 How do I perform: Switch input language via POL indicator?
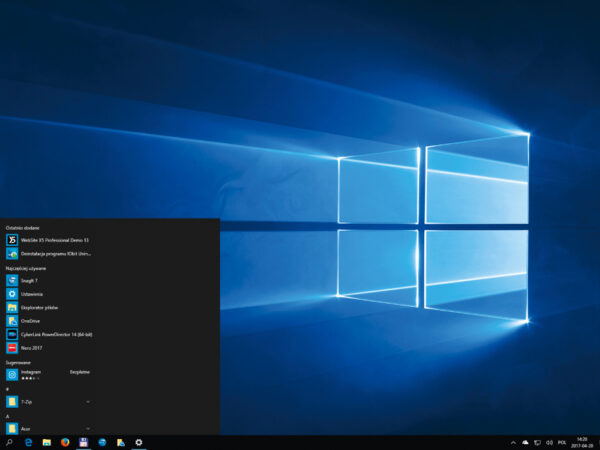pos(561,442)
